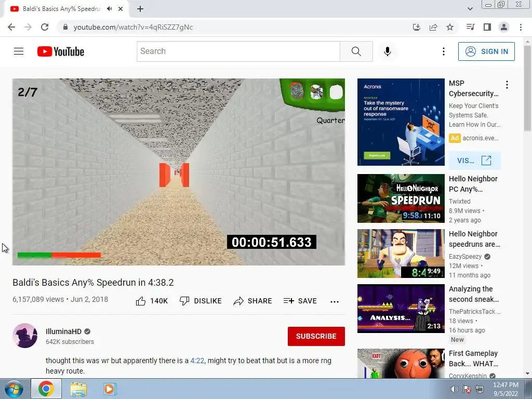
Task: Open a new browser tab
Action: click(x=140, y=9)
